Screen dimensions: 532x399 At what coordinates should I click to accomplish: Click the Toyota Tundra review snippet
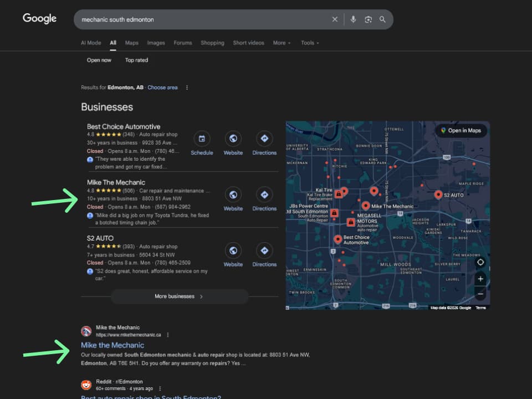152,219
